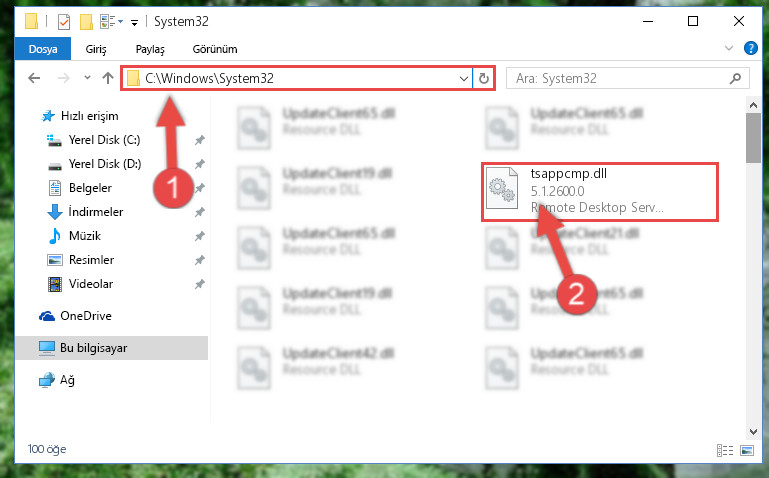This screenshot has height=478, width=769.
Task: Click the search magnifier icon
Action: [735, 78]
